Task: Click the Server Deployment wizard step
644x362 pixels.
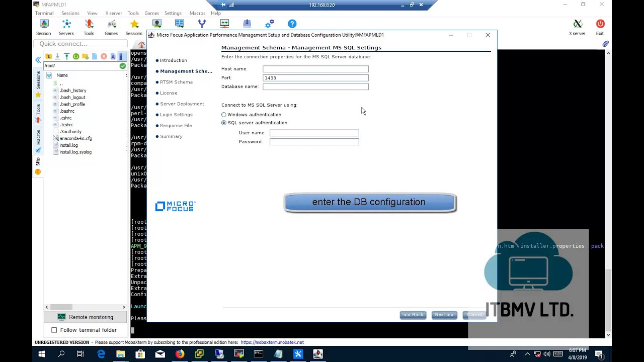Action: click(x=182, y=104)
